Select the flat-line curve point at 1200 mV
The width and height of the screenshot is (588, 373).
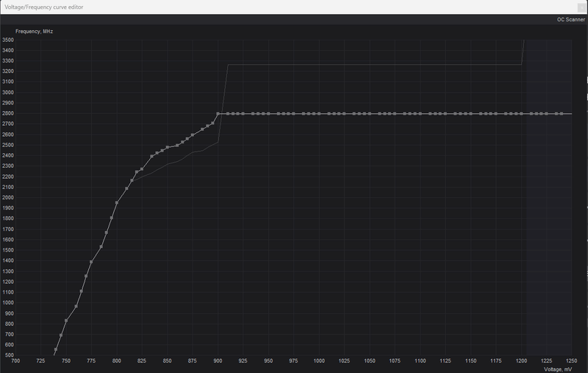click(x=521, y=114)
